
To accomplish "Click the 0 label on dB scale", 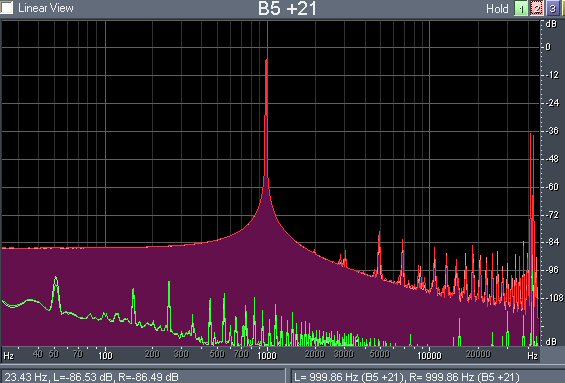I will coord(548,47).
